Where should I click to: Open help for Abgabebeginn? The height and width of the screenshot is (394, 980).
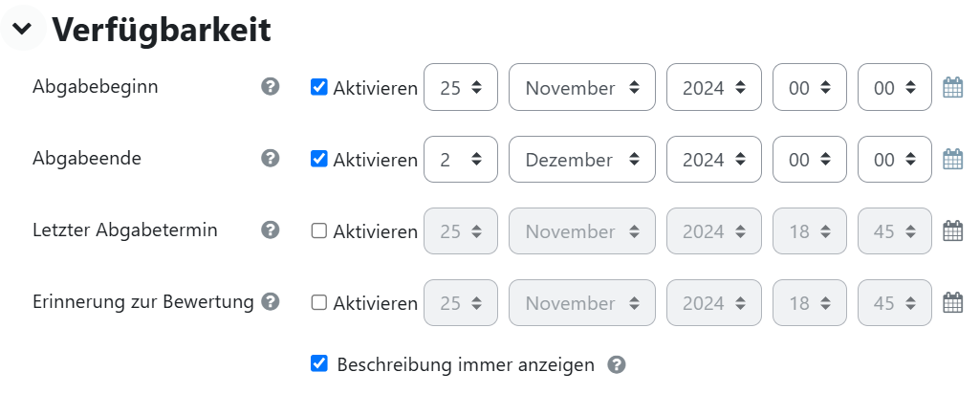pos(270,86)
